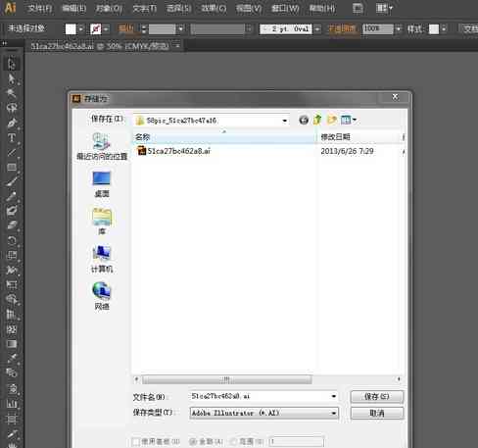
Task: Select the Gradient tool
Action: pos(12,344)
